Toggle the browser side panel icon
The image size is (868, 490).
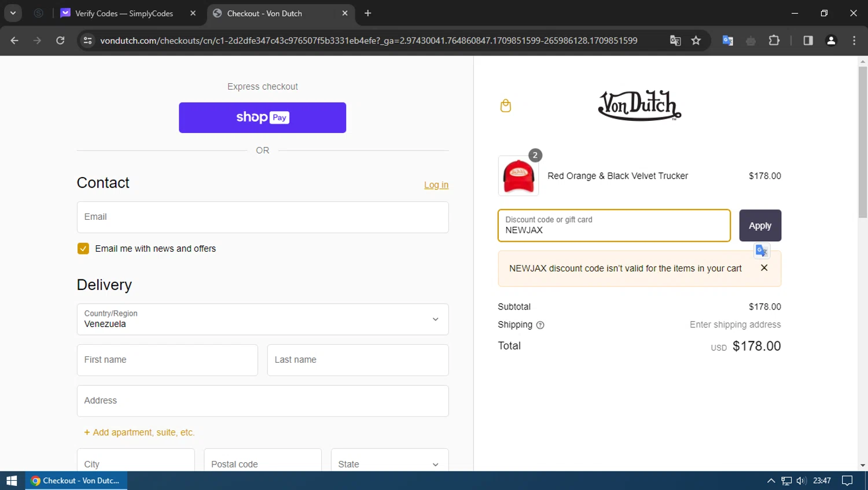tap(808, 40)
